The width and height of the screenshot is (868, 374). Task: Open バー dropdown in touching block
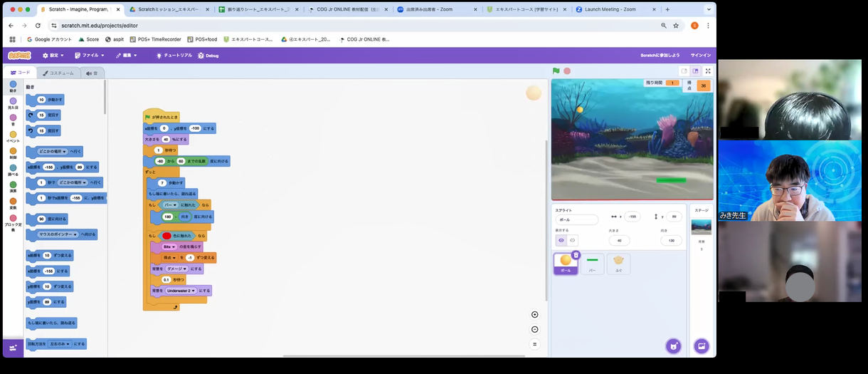(170, 204)
